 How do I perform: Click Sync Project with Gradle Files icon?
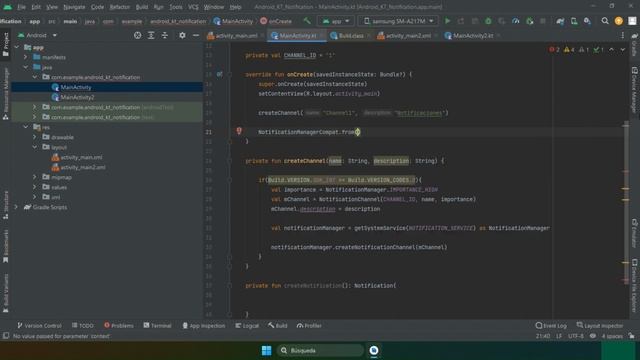click(560, 21)
